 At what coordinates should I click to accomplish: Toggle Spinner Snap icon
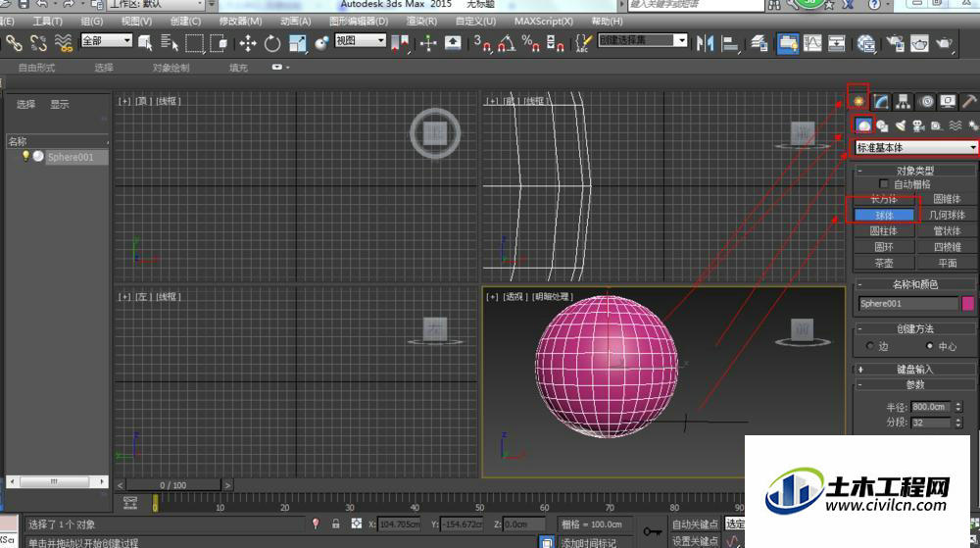coord(555,43)
